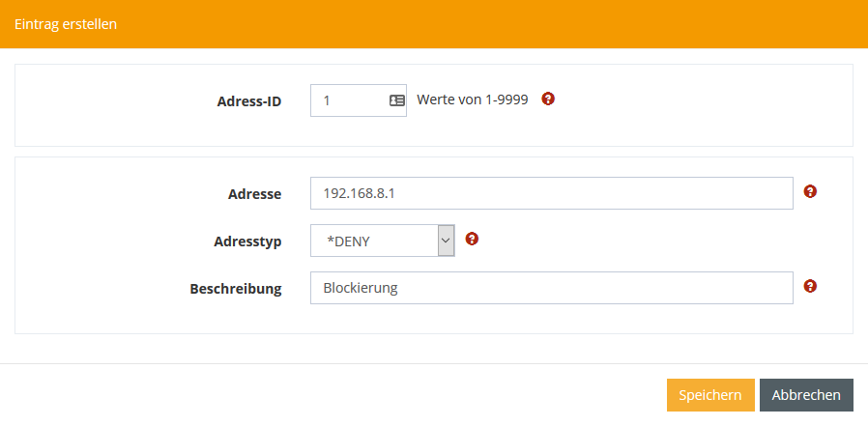Click the Werte von 1-9999 hint text
868x426 pixels.
[472, 99]
